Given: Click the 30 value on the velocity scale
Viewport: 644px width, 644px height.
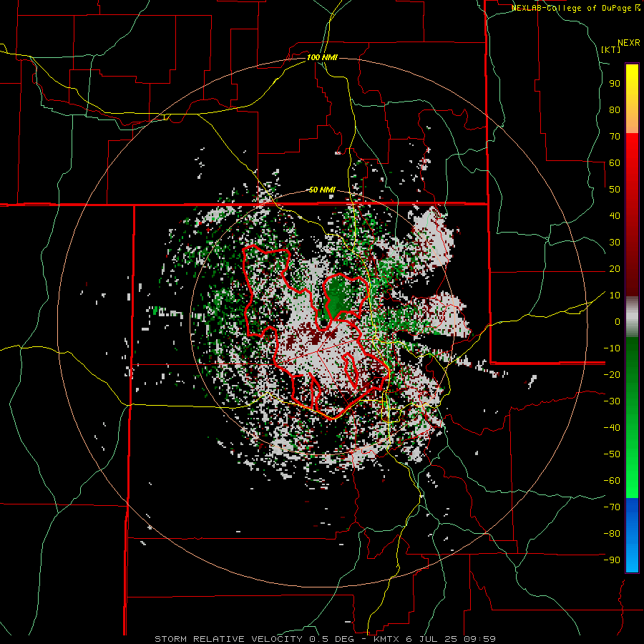Looking at the screenshot, I should pos(615,243).
